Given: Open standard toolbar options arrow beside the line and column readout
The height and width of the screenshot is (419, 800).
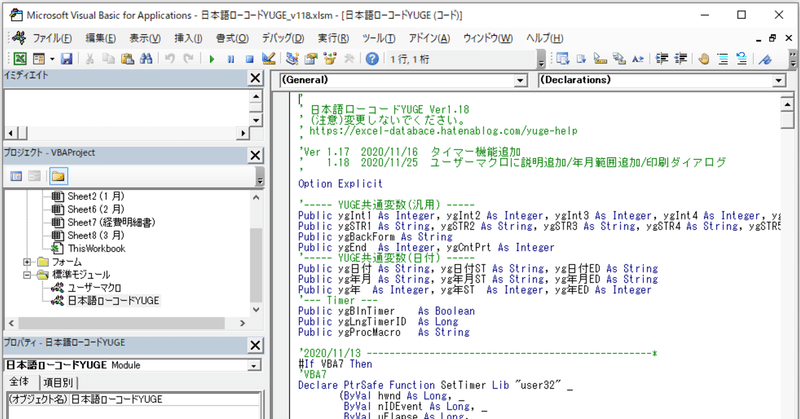Looking at the screenshot, I should 542,59.
